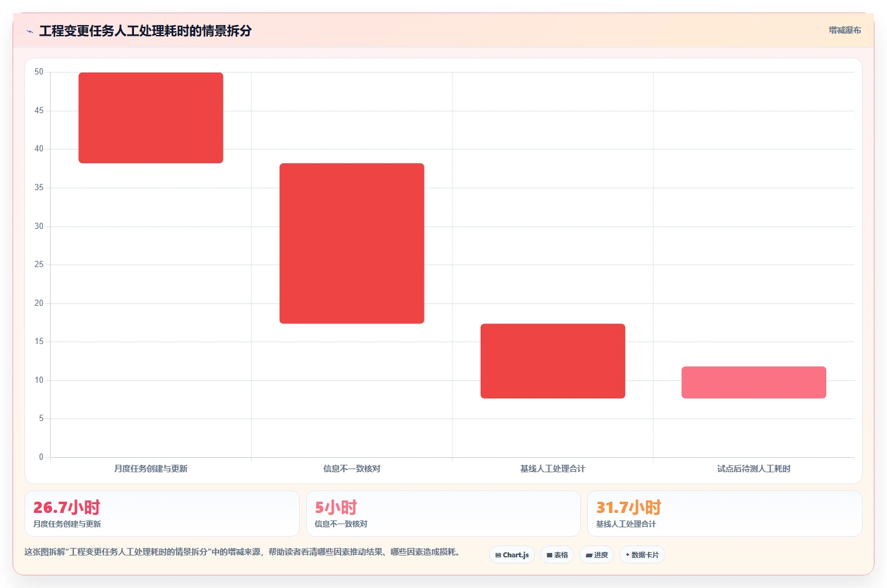
Task: Click the 信息不一致核对 waterfall bar
Action: (x=352, y=243)
